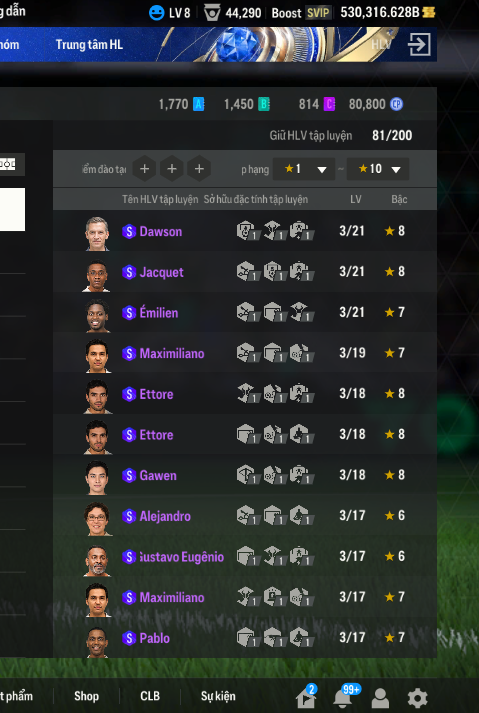Screen dimensions: 479x713
Task: Go to the CLB menu
Action: (150, 696)
